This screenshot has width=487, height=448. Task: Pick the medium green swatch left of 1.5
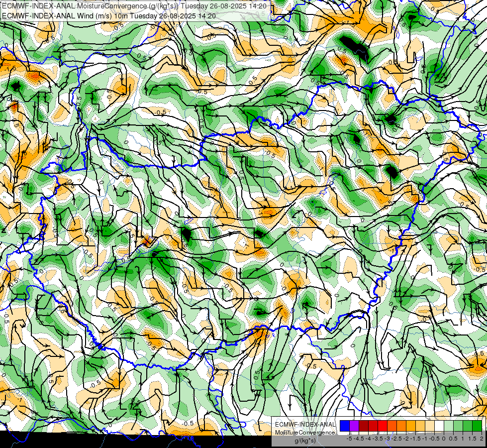pyautogui.click(x=468, y=426)
